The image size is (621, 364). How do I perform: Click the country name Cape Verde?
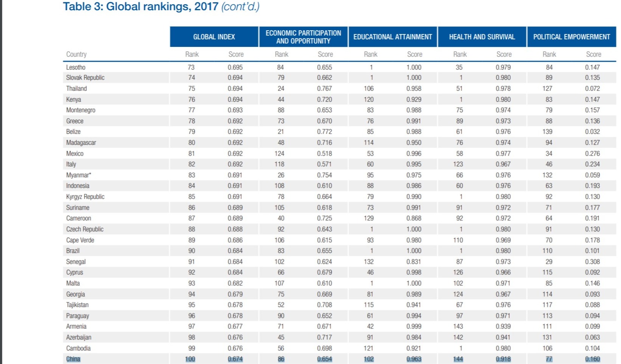coord(80,240)
